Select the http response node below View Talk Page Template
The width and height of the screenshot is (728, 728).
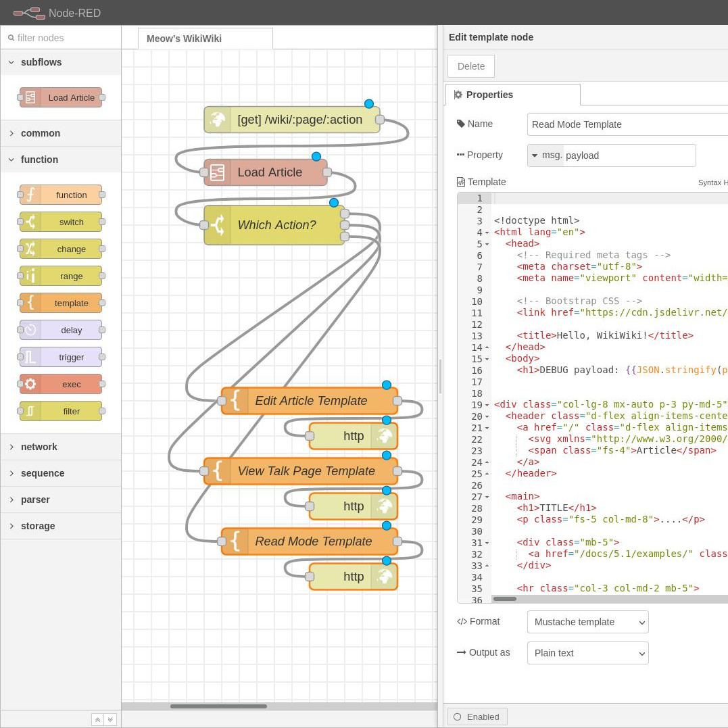(354, 506)
